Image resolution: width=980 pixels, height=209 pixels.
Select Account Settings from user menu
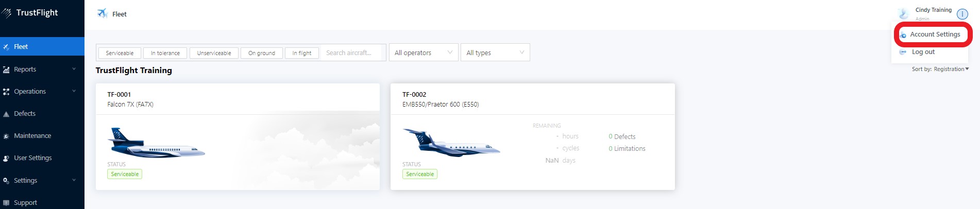[x=935, y=34]
